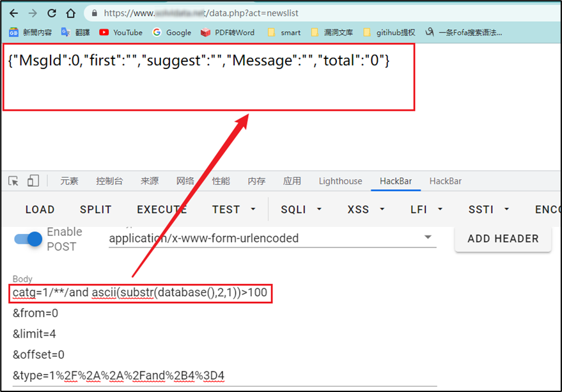This screenshot has height=392, width=562.
Task: Open the 新聞內容 bookmark
Action: click(x=31, y=33)
